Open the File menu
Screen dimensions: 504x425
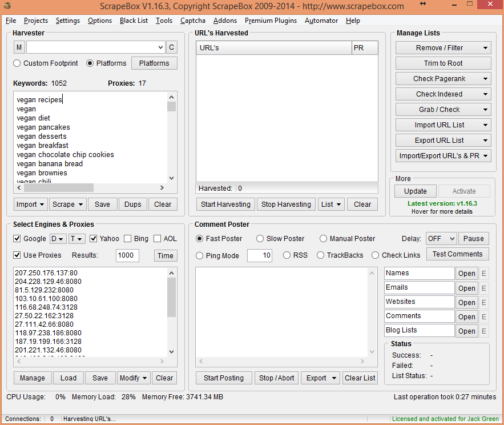click(11, 21)
